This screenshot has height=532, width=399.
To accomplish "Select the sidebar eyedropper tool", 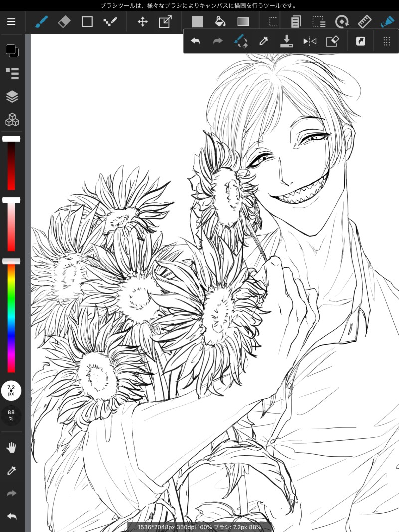I will pyautogui.click(x=12, y=471).
